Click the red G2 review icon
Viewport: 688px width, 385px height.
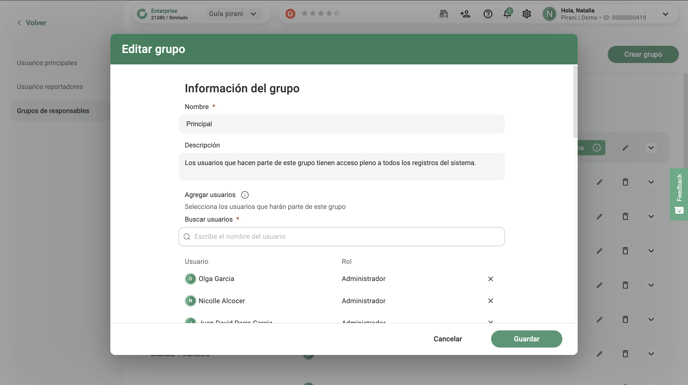click(x=290, y=14)
